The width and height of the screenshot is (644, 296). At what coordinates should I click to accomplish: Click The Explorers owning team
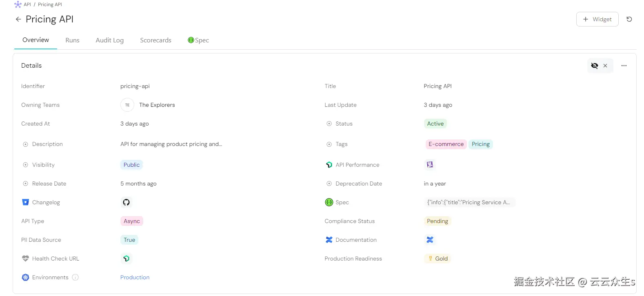click(x=157, y=105)
